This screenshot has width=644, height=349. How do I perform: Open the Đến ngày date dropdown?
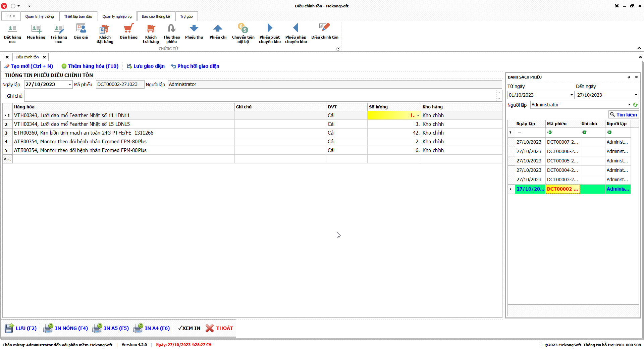636,95
